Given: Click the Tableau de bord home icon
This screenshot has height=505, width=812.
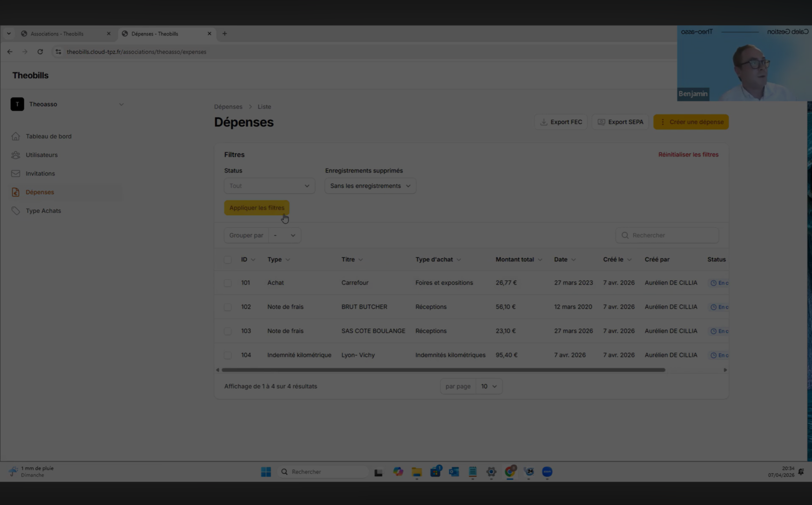Looking at the screenshot, I should pyautogui.click(x=15, y=136).
